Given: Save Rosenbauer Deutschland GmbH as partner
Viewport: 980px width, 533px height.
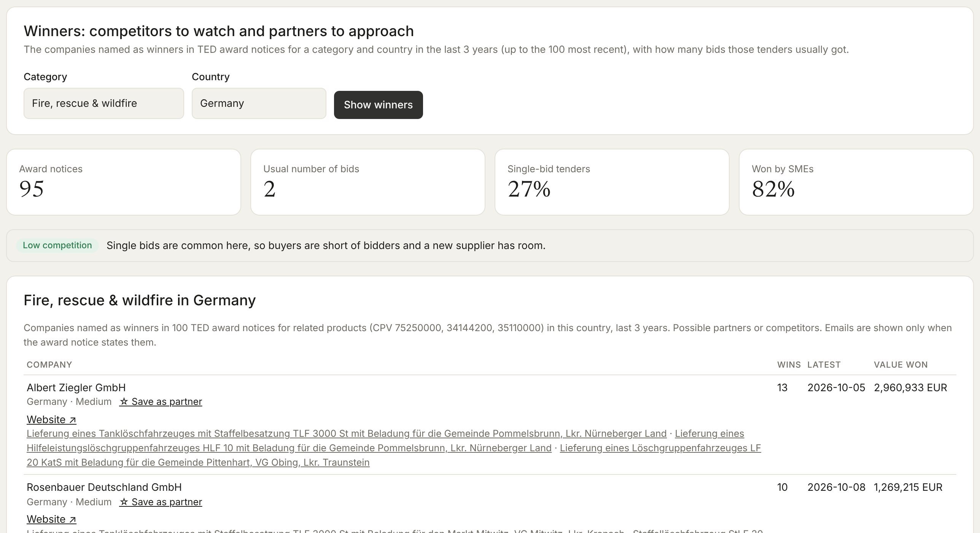Looking at the screenshot, I should 161,502.
